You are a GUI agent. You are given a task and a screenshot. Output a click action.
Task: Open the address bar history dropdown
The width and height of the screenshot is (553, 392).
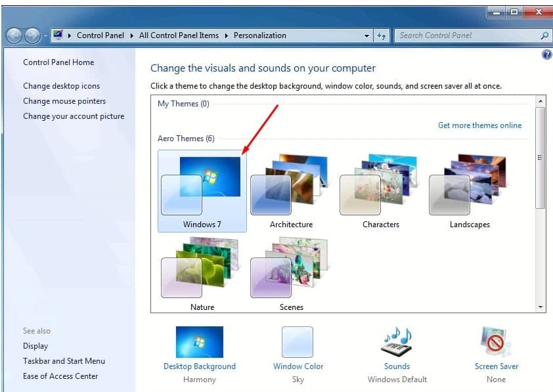point(366,35)
